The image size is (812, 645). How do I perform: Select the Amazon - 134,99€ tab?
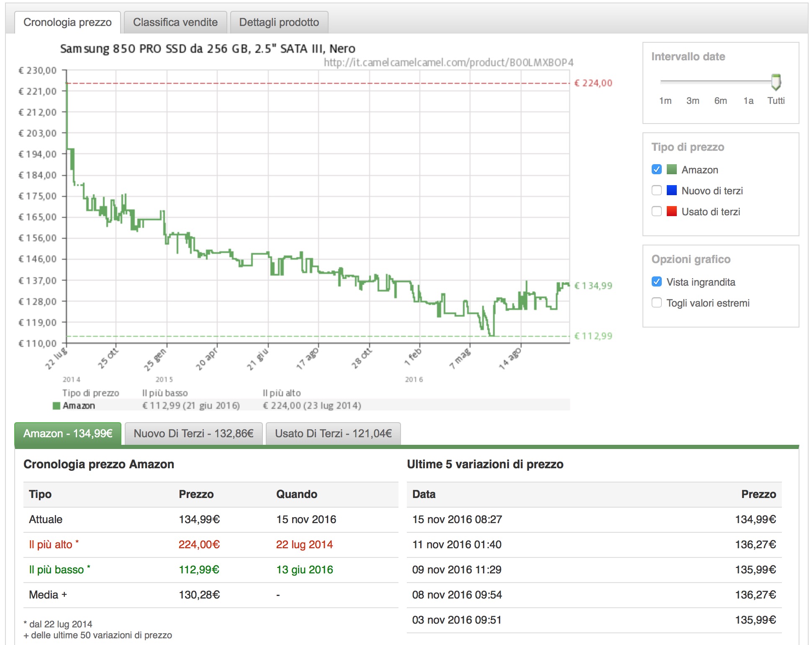[x=68, y=433]
